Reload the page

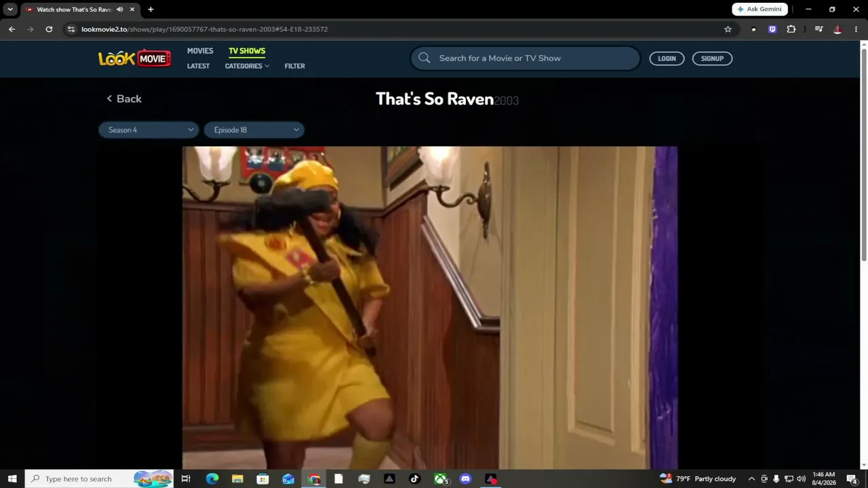49,29
